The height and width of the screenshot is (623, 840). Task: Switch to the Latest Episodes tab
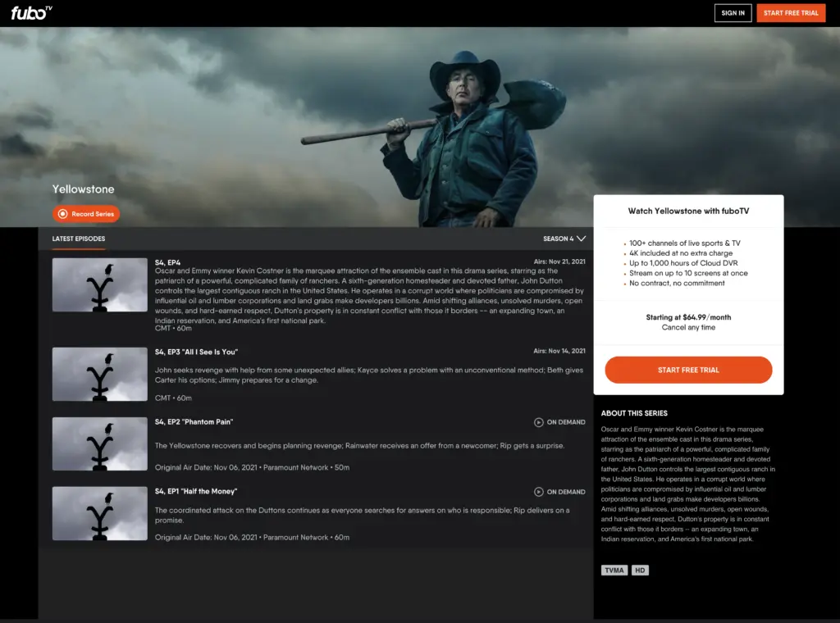tap(79, 239)
